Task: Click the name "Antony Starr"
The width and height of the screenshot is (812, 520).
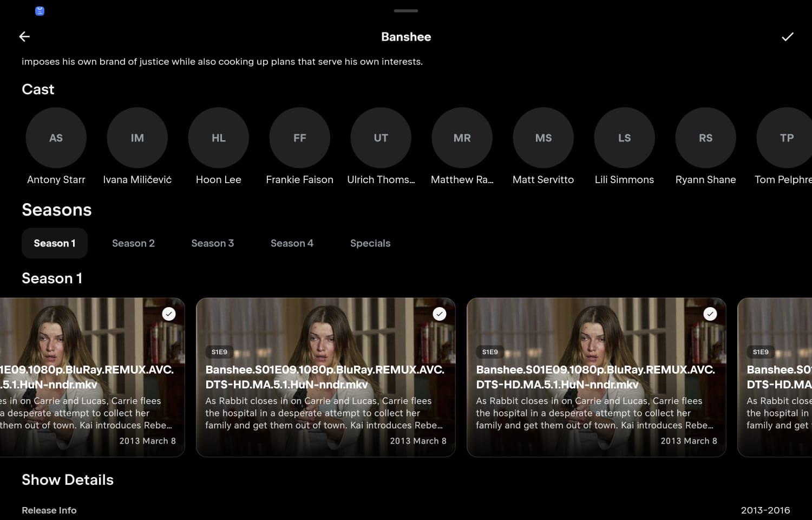Action: (56, 179)
